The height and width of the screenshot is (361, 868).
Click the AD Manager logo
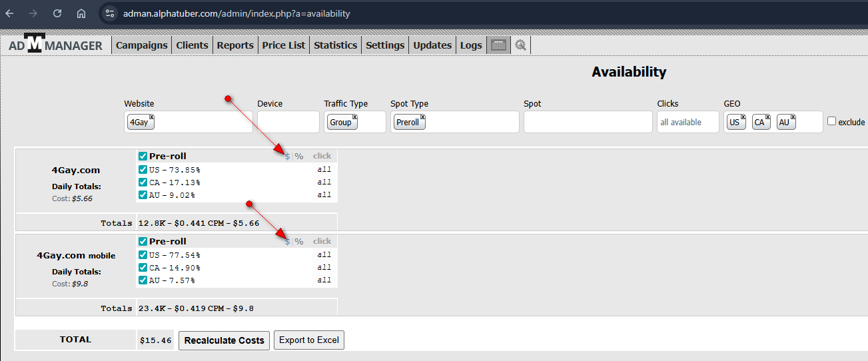56,45
